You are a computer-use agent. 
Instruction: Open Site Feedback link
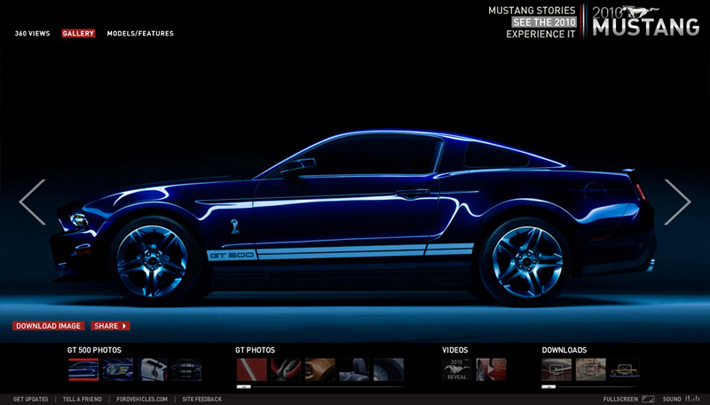pyautogui.click(x=202, y=399)
